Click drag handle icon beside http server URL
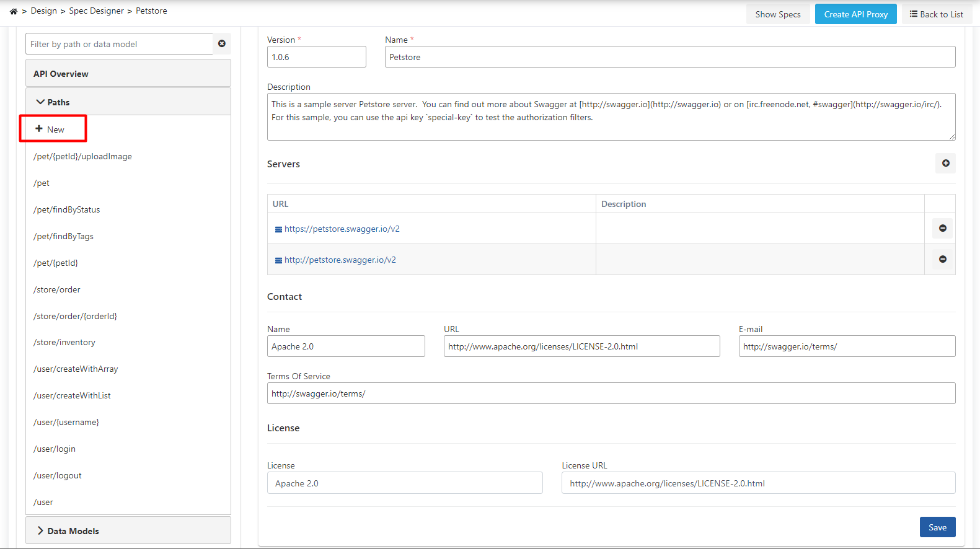The height and width of the screenshot is (549, 980). [x=278, y=260]
